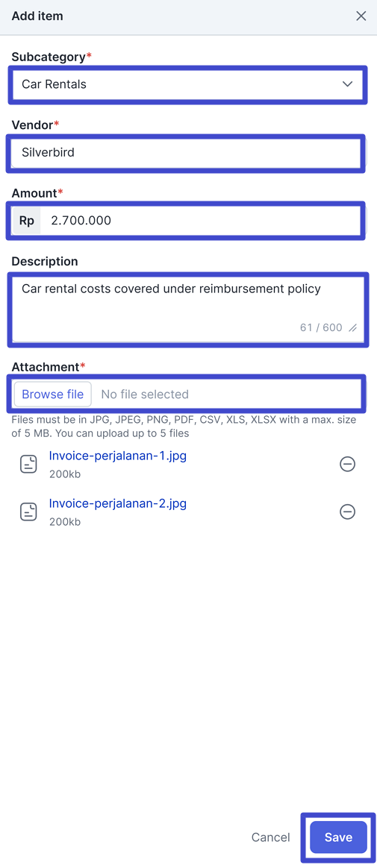
Task: Click the Rp currency prefix
Action: [x=27, y=220]
